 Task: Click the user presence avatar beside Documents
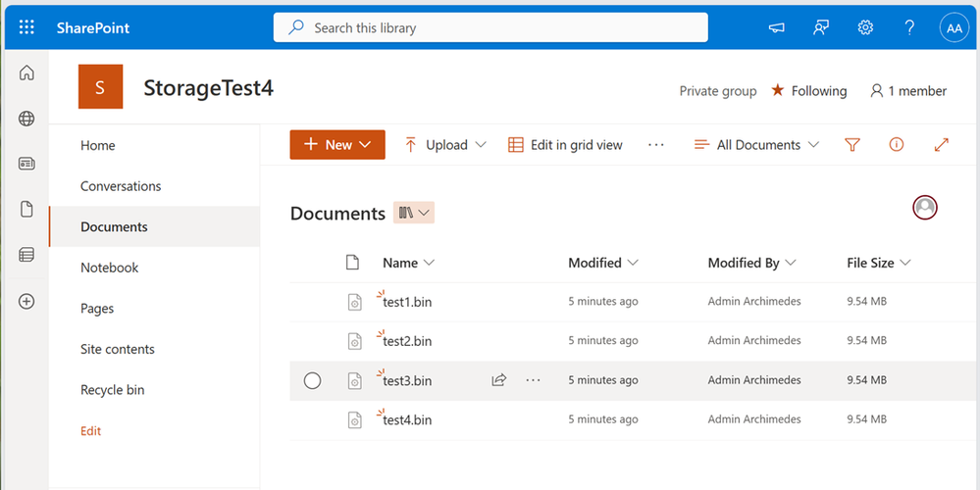pyautogui.click(x=925, y=207)
